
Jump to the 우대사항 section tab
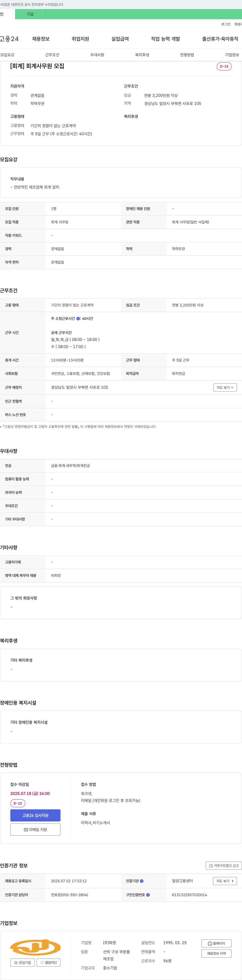coord(97,55)
